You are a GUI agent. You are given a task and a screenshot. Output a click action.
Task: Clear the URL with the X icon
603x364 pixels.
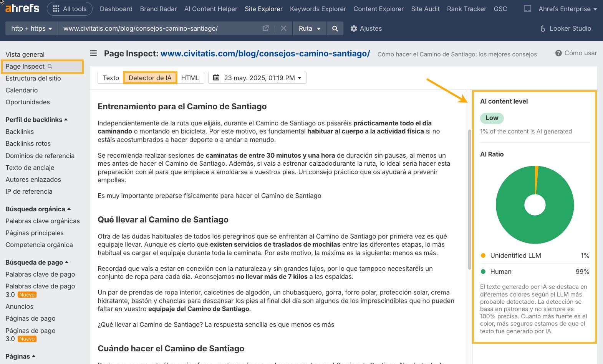tap(283, 28)
